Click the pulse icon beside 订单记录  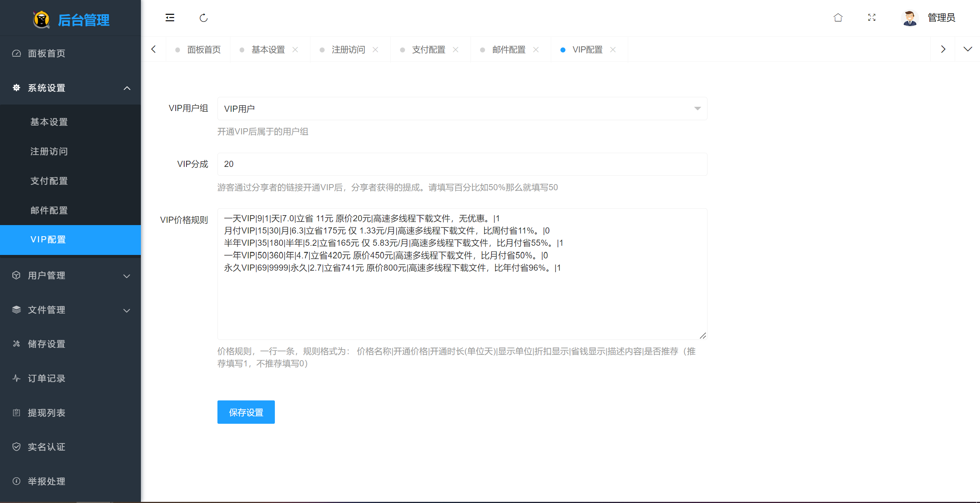point(16,378)
